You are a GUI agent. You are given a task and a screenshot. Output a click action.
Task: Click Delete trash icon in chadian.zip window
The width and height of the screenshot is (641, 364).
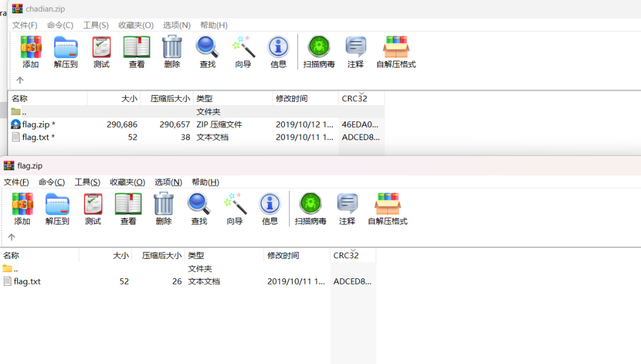[x=172, y=48]
